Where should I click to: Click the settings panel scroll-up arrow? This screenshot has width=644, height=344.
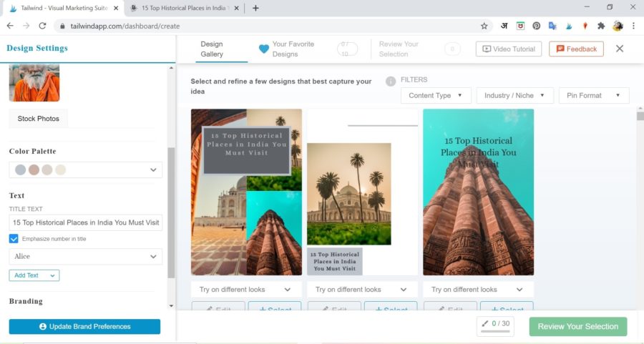[x=171, y=68]
